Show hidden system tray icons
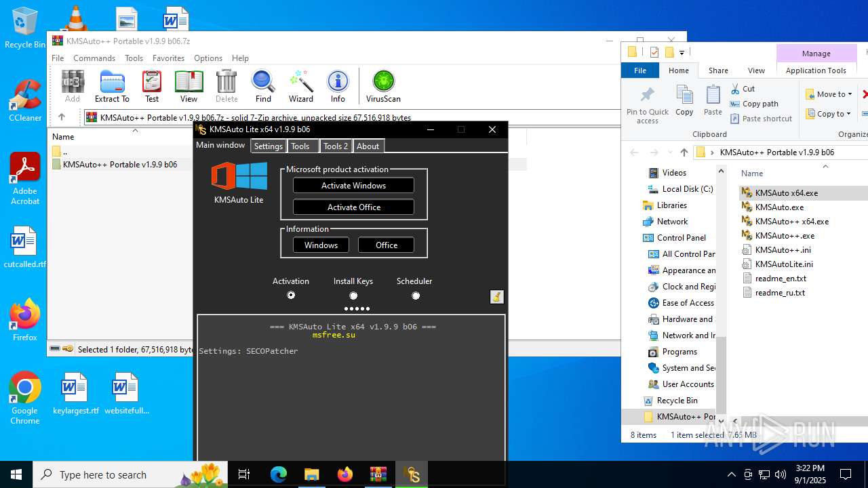Image resolution: width=868 pixels, height=488 pixels. tap(731, 474)
